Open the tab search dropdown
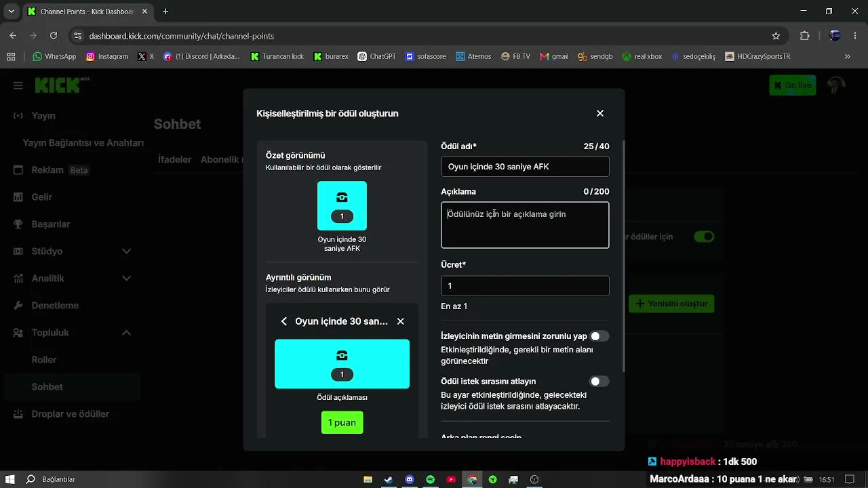Image resolution: width=868 pixels, height=488 pixels. click(11, 12)
